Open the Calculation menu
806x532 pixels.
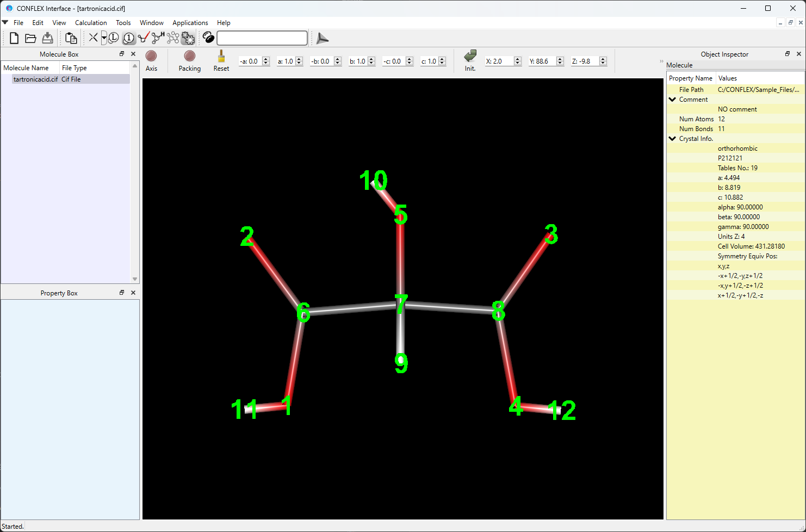[90, 23]
